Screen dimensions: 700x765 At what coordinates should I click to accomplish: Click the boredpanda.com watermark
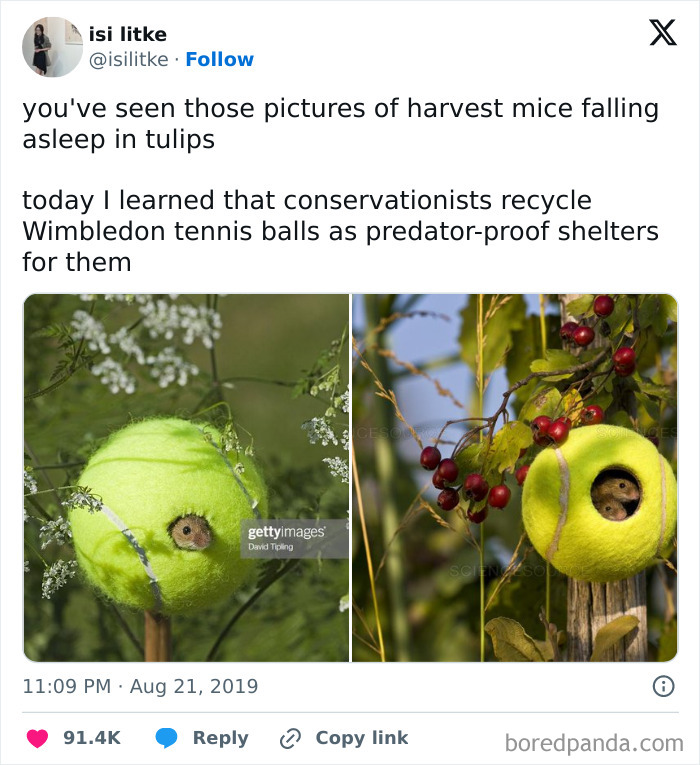tap(594, 744)
